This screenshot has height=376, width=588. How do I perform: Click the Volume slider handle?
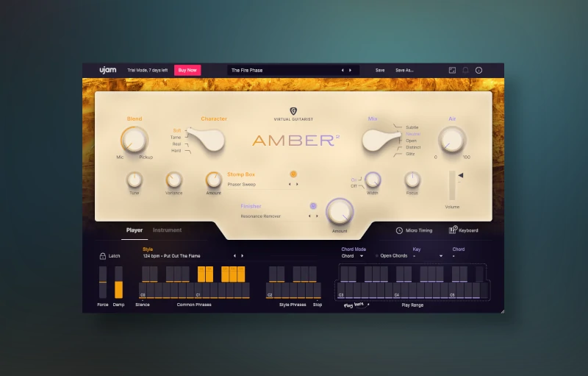pos(461,175)
